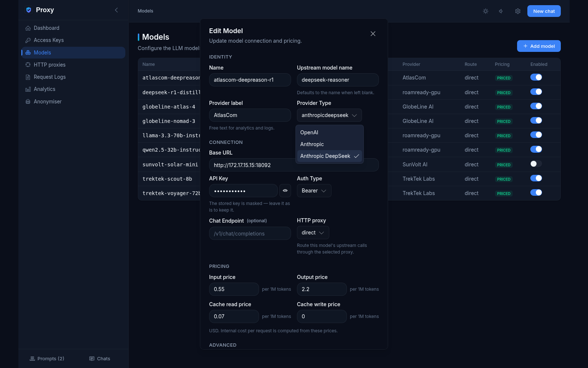
Task: Click the Cache read price field
Action: (x=234, y=316)
